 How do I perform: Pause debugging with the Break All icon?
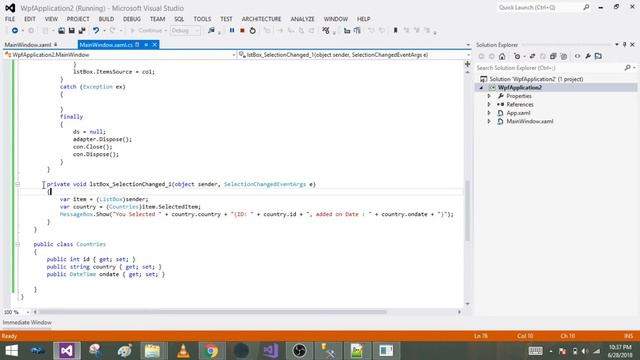point(232,31)
